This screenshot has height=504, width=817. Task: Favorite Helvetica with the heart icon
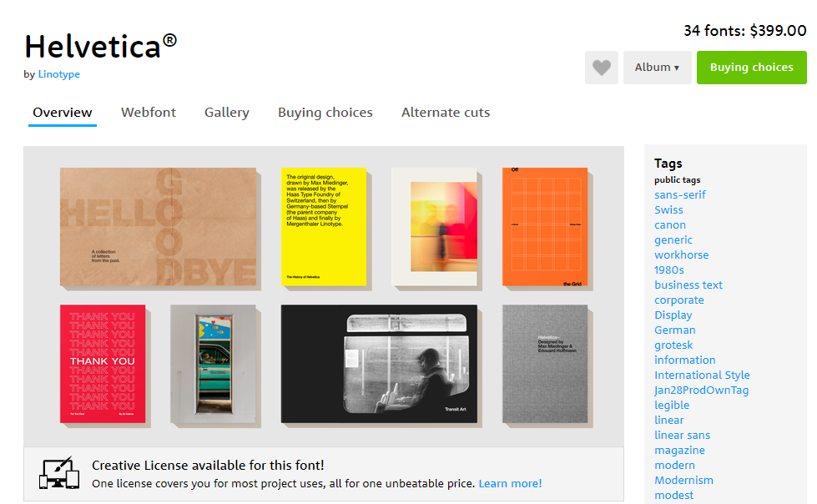pyautogui.click(x=602, y=68)
